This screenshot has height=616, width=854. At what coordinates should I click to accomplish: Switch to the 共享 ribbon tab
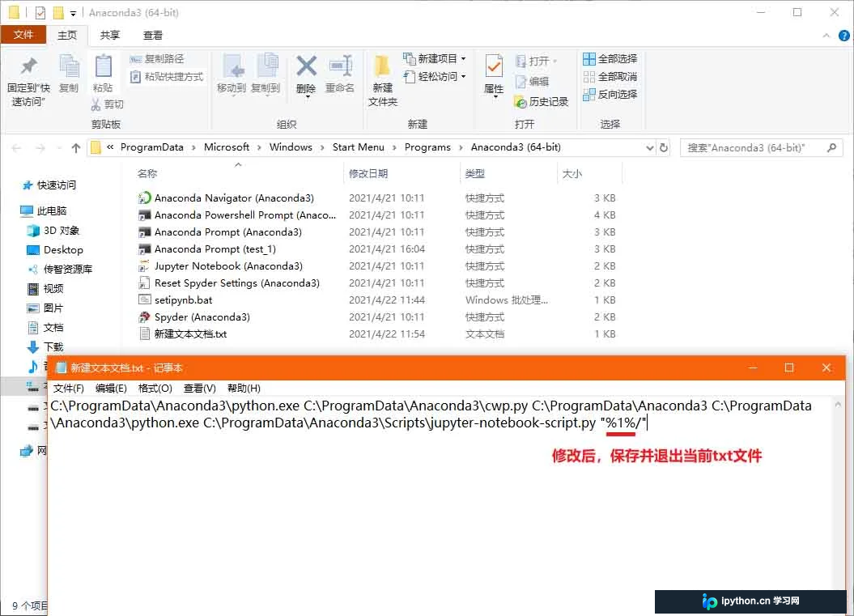point(109,35)
